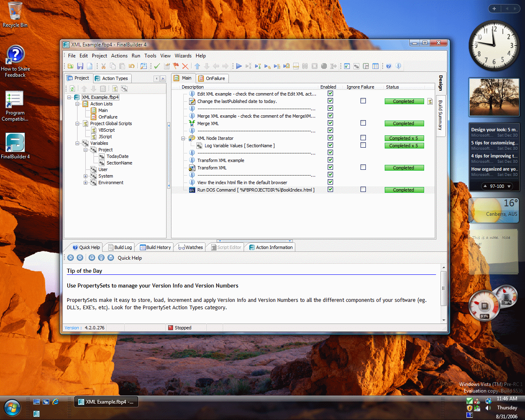Collapse the Project Global Scripts node

(77, 123)
